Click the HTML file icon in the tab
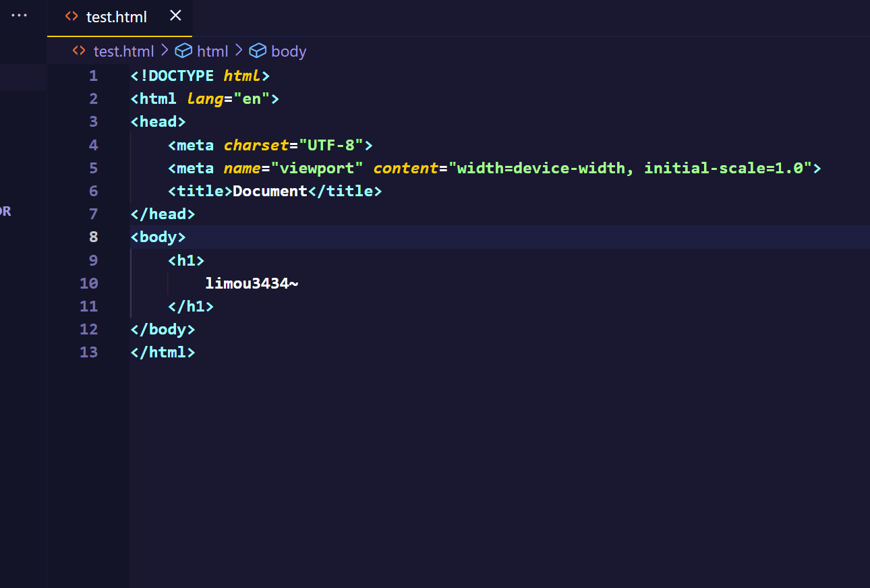 point(71,16)
